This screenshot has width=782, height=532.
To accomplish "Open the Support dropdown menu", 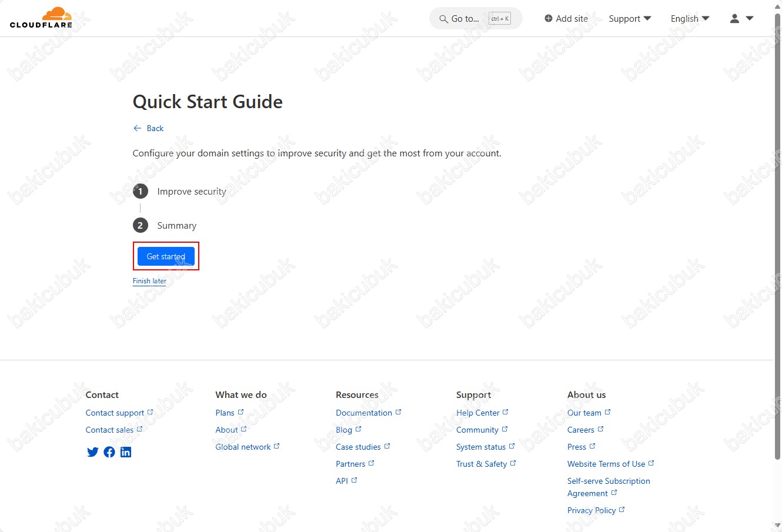I will coord(630,19).
